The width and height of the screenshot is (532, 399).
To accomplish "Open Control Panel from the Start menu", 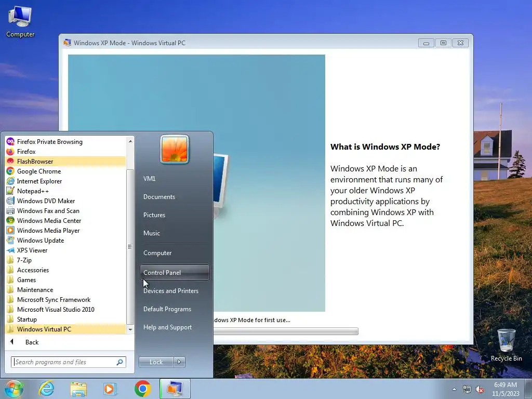I will coord(175,272).
